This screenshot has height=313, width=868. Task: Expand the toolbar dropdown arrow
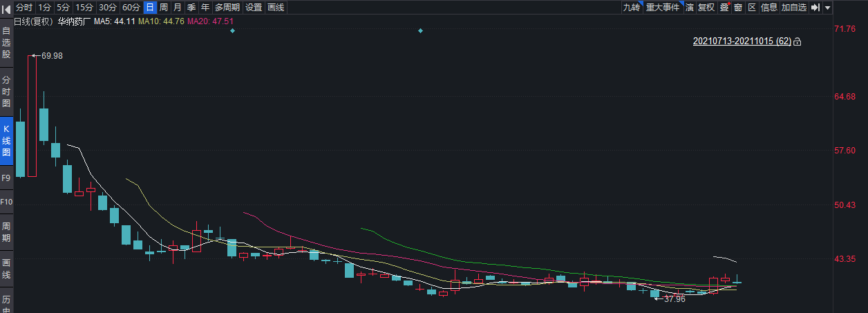coord(827,8)
